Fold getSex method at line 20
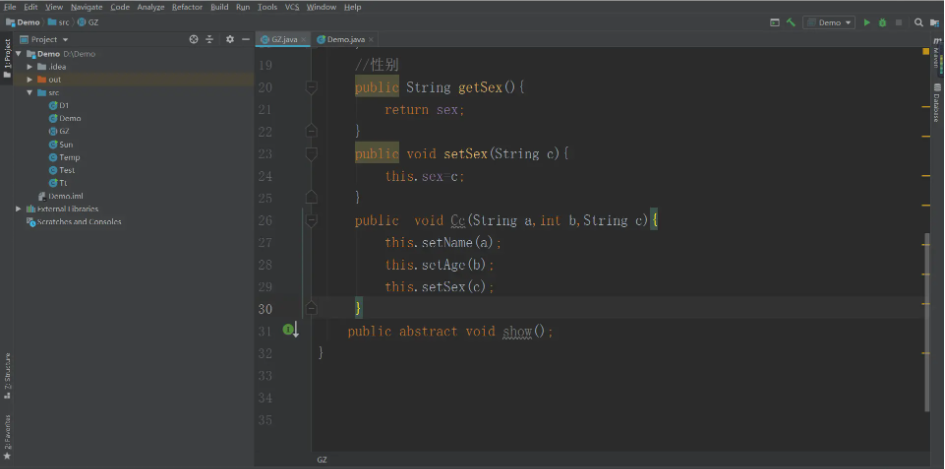945x469 pixels. coord(311,88)
